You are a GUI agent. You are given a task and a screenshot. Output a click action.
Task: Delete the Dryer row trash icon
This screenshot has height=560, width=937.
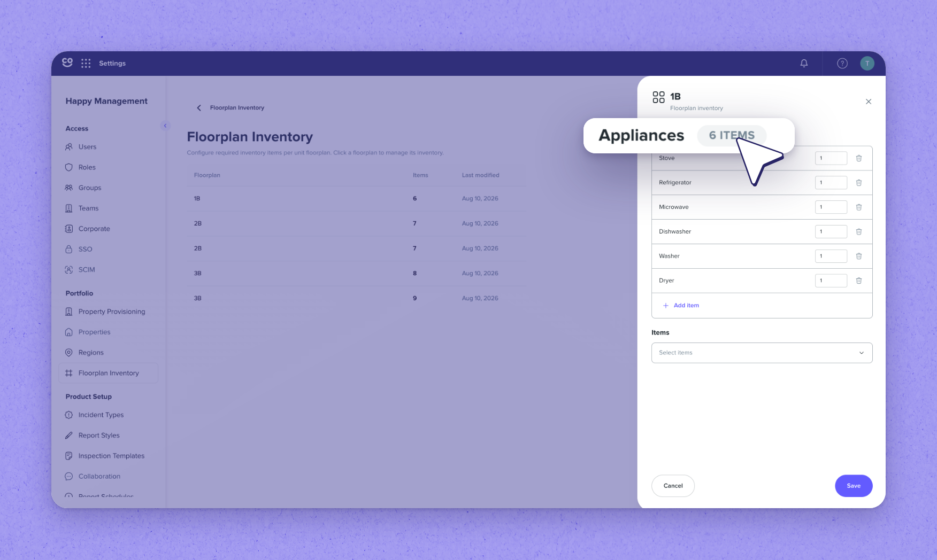859,281
